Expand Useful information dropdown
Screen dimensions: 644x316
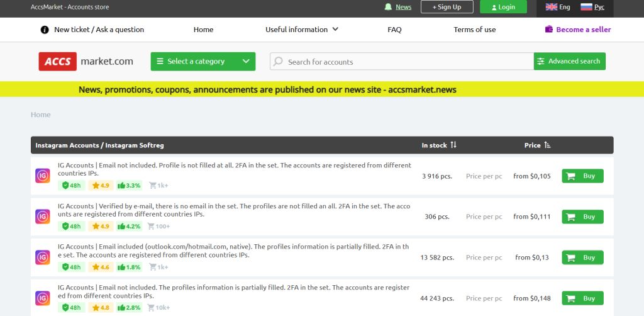tap(301, 30)
